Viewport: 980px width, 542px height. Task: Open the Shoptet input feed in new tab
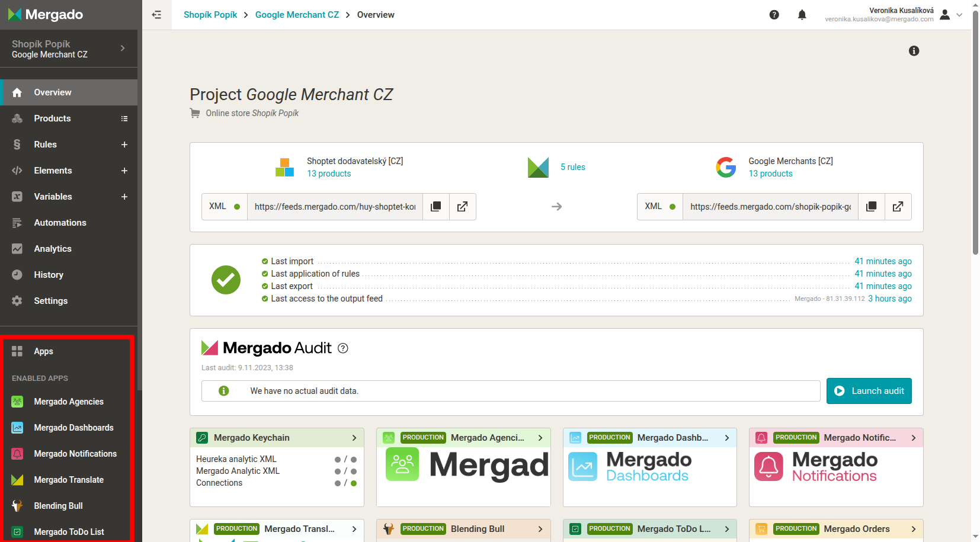pyautogui.click(x=462, y=207)
